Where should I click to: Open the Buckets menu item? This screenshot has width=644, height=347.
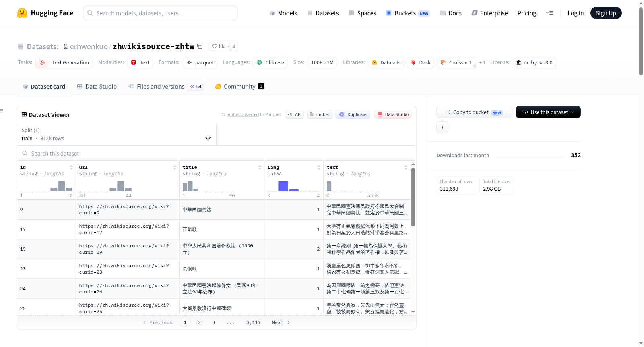(408, 13)
